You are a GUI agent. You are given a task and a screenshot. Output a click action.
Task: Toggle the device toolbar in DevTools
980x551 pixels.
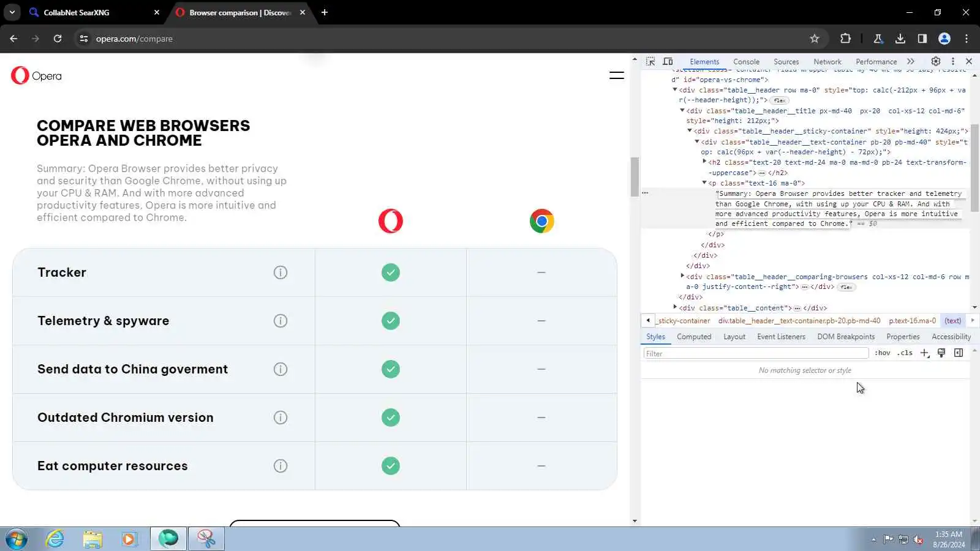[668, 61]
